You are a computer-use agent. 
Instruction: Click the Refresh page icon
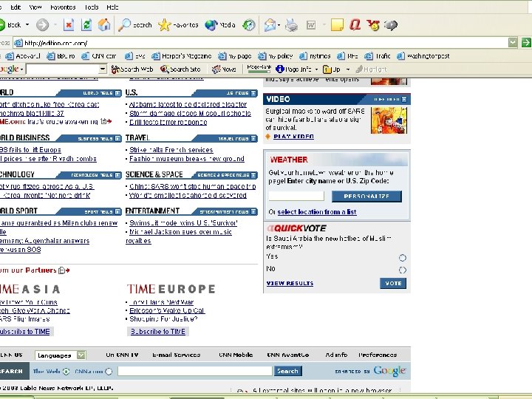click(x=86, y=25)
